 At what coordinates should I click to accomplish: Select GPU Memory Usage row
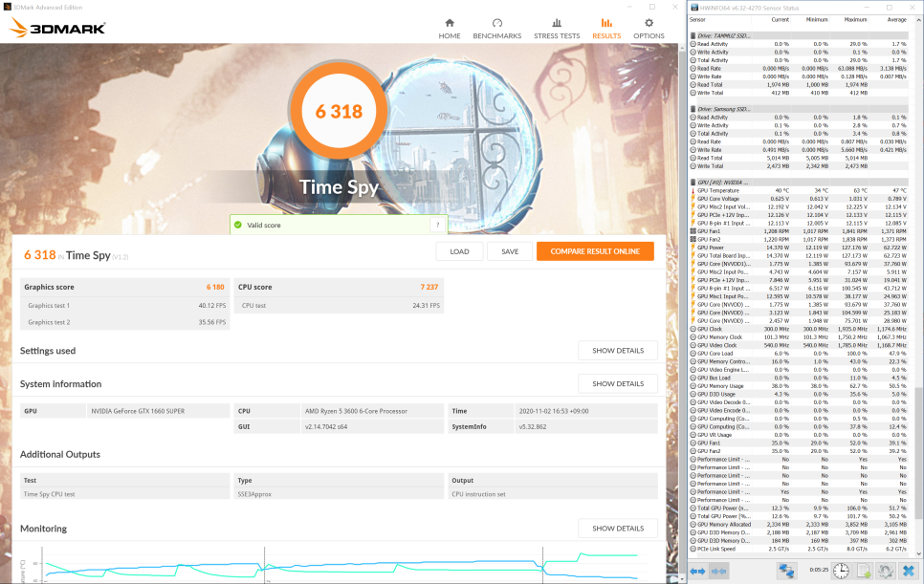(x=799, y=386)
